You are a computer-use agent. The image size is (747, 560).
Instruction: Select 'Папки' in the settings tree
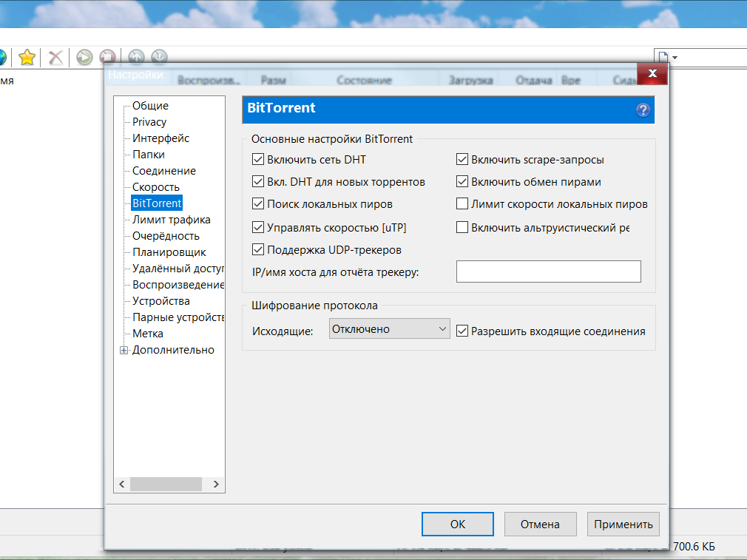pos(148,155)
